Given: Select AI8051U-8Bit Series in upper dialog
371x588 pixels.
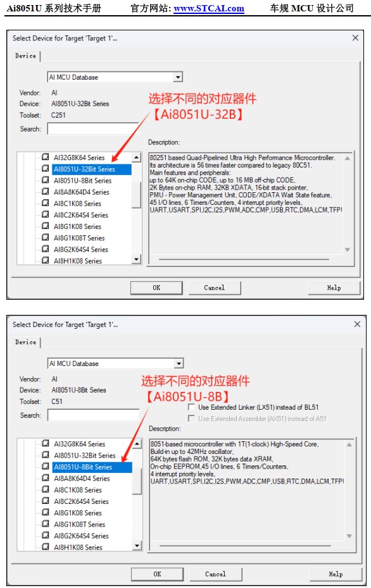Looking at the screenshot, I should pyautogui.click(x=82, y=181).
